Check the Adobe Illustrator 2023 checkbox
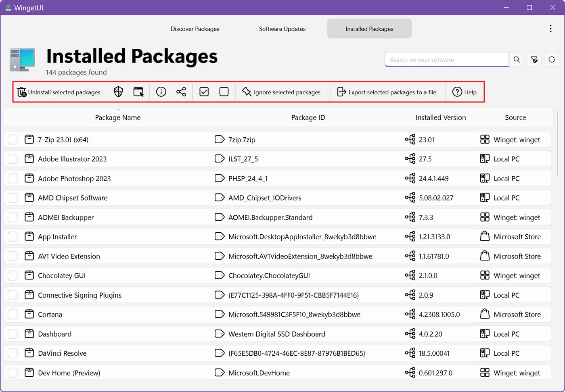This screenshot has height=392, width=565. pos(13,159)
